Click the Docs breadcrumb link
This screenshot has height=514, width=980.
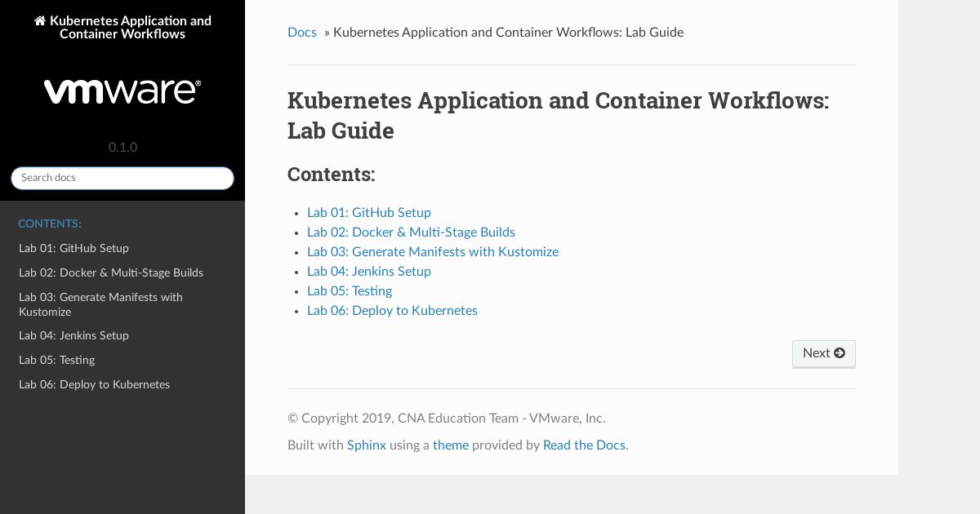(x=302, y=33)
